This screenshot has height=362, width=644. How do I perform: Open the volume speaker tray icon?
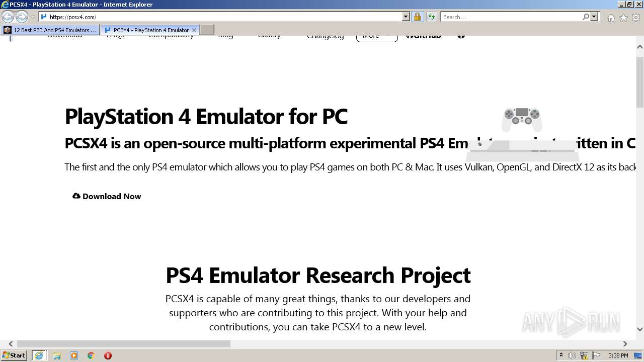(x=572, y=355)
